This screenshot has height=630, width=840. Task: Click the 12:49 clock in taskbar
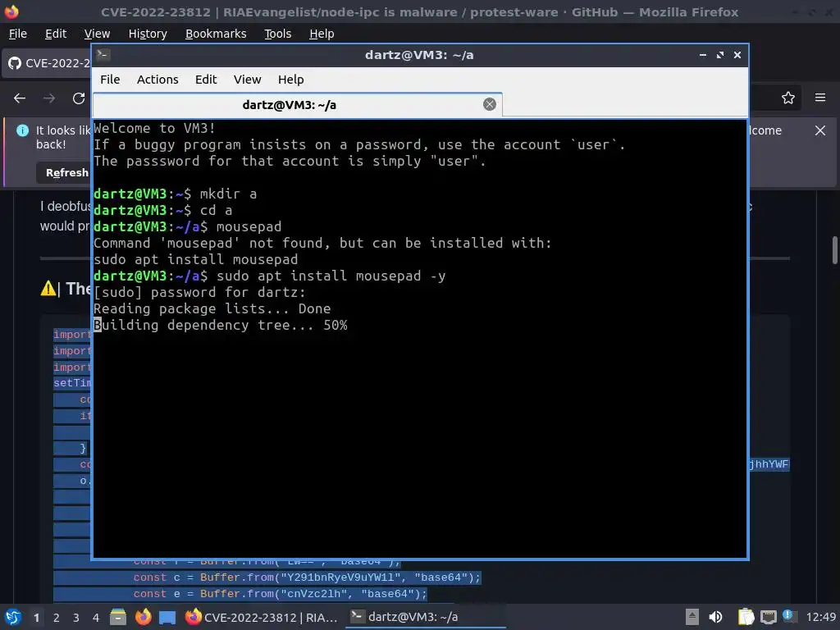tap(820, 617)
